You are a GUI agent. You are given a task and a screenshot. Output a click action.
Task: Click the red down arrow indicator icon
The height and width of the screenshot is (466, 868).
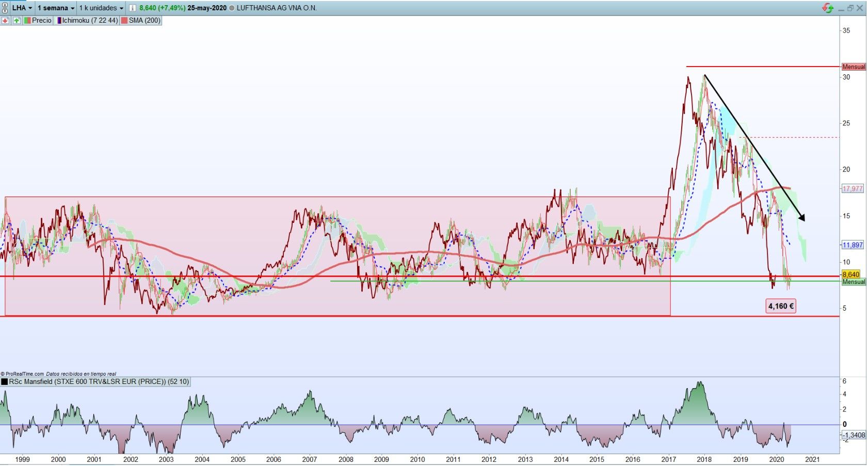click(5, 21)
